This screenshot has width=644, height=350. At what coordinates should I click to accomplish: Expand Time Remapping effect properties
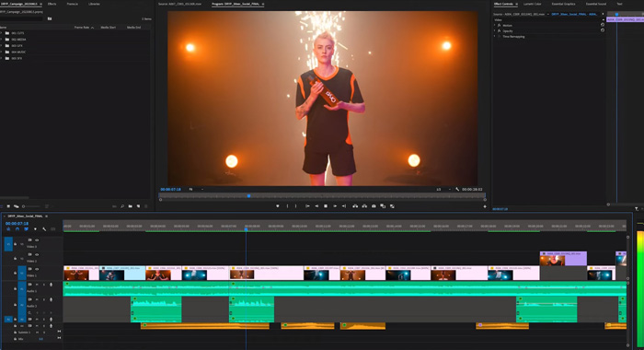tap(495, 36)
